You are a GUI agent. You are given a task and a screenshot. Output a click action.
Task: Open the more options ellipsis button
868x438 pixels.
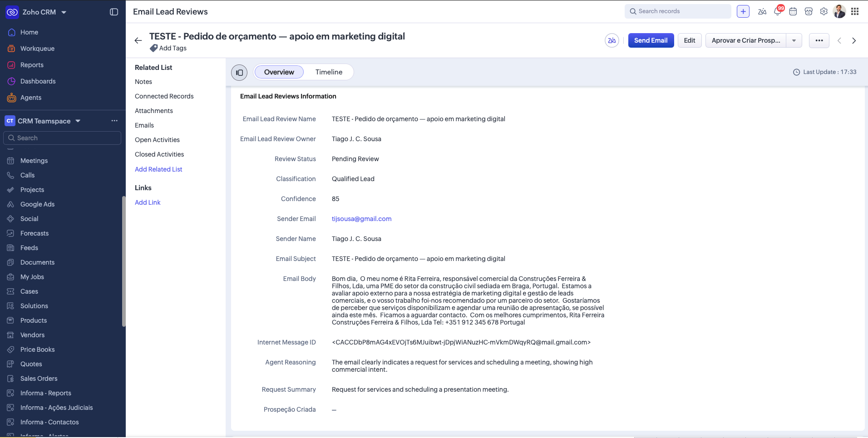pos(819,40)
